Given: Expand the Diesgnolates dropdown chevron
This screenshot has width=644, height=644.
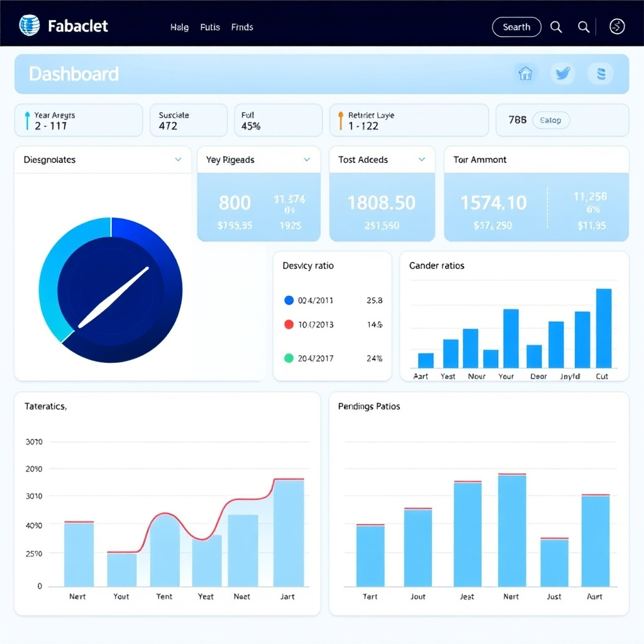Looking at the screenshot, I should pyautogui.click(x=178, y=160).
